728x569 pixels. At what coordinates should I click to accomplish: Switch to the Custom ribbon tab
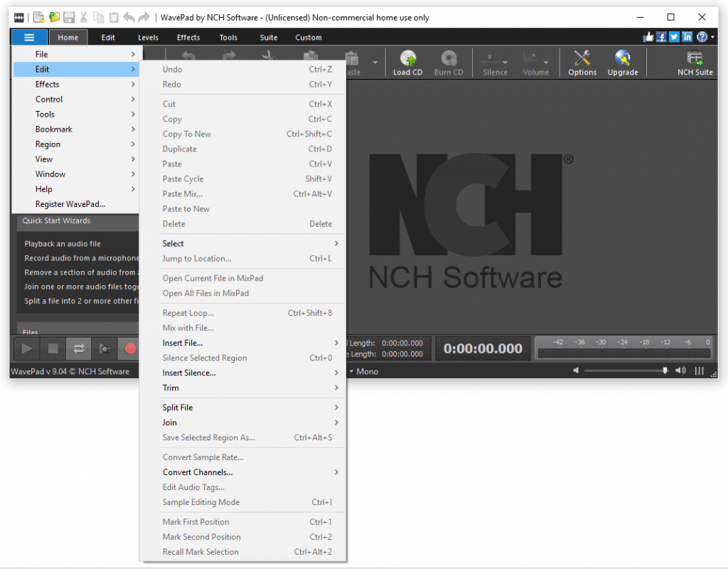click(309, 38)
